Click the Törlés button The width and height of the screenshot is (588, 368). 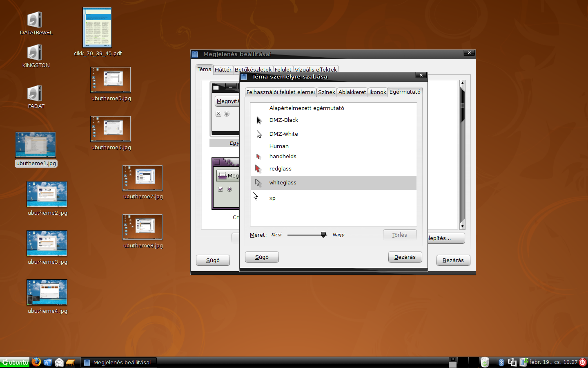coord(400,235)
